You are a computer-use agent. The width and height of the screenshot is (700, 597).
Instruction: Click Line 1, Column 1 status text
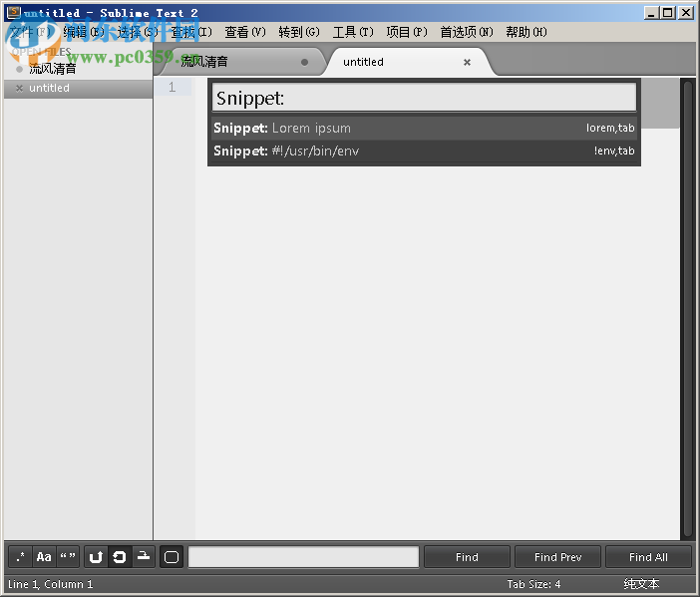tap(51, 584)
